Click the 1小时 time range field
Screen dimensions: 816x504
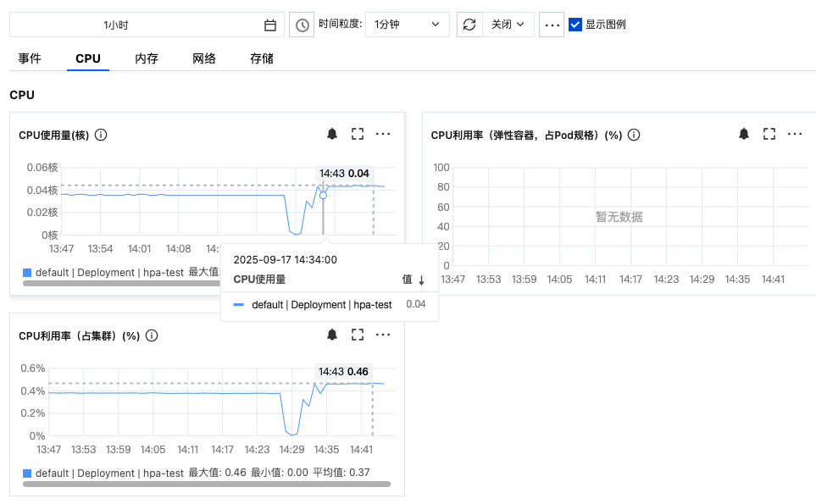[x=147, y=25]
